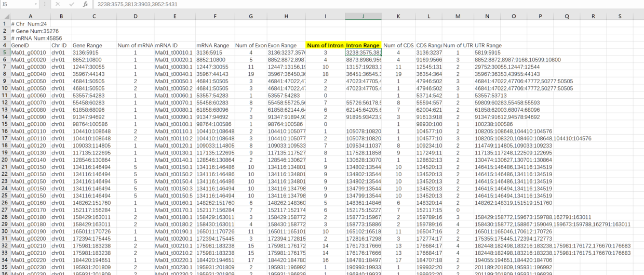Click mRNA ID cell 'Ma01_t00150.3'
Screen dimensions: 644x275
(175, 188)
